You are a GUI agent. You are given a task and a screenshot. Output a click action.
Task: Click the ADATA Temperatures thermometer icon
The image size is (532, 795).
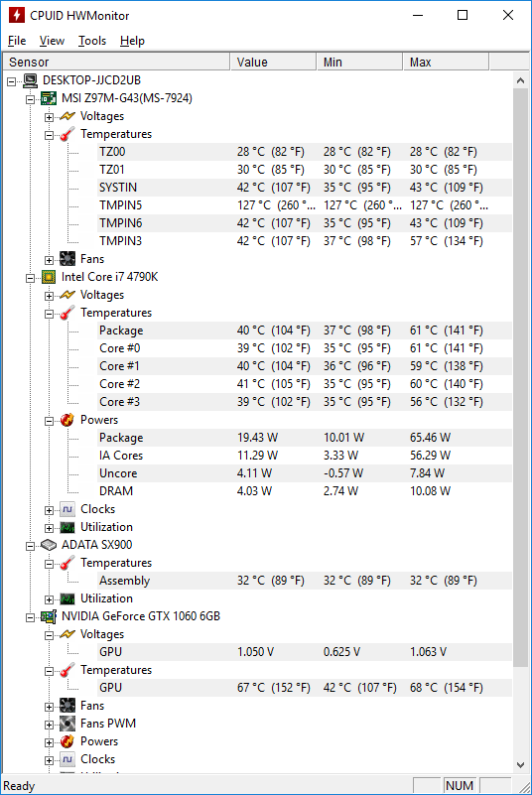[67, 563]
